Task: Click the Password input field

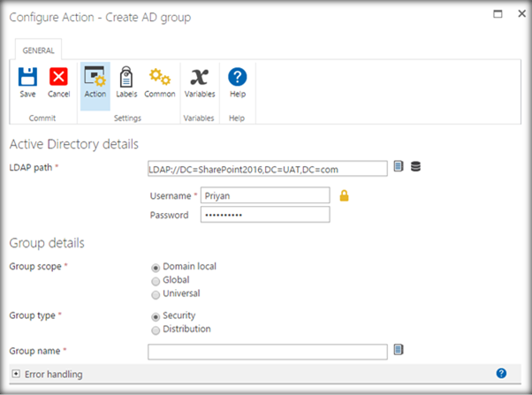Action: tap(264, 214)
